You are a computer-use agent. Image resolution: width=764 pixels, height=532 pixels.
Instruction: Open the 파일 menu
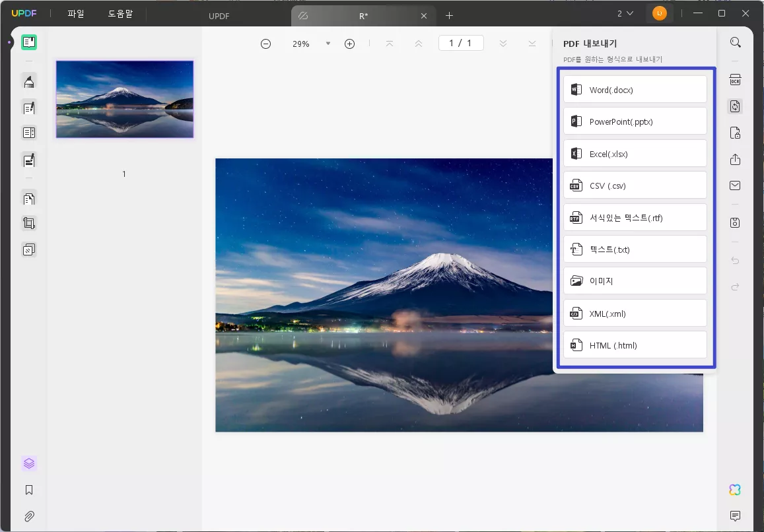pos(76,14)
